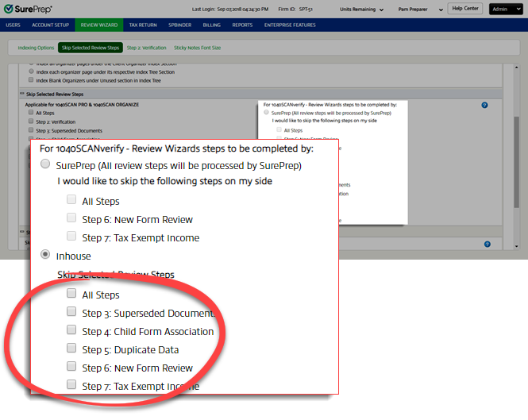Check Step 3: Superseded Documents under 1040SCAN PRO list

click(31, 129)
